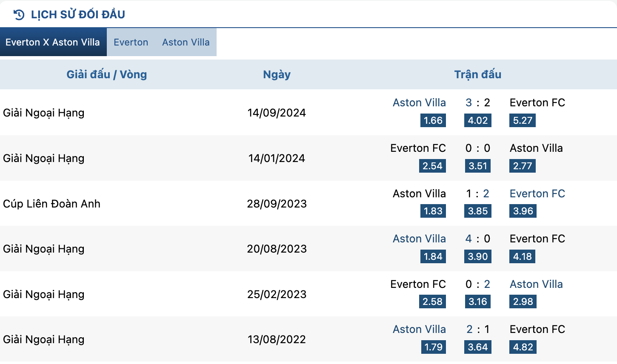Click odds 1.84 for Aston Villa
The height and width of the screenshot is (364, 617).
click(433, 256)
